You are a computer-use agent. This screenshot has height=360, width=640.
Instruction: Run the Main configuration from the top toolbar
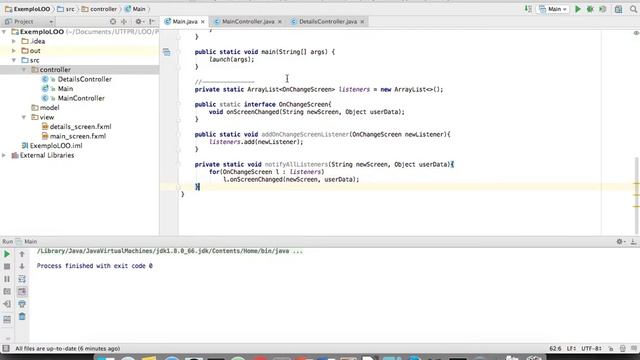tap(578, 9)
